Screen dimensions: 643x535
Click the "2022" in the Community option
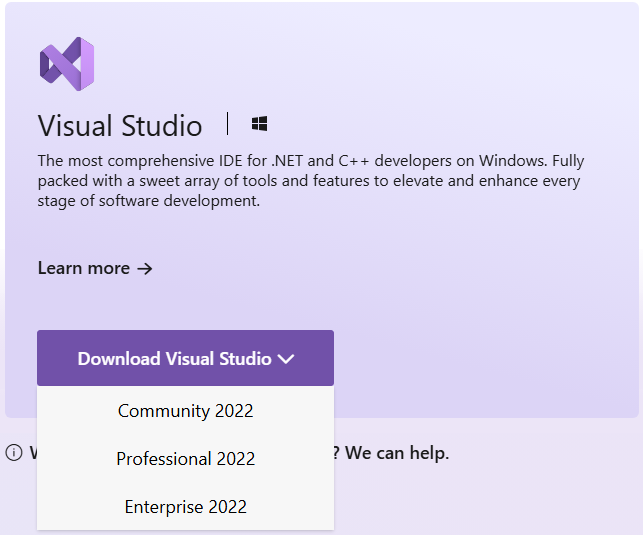234,411
